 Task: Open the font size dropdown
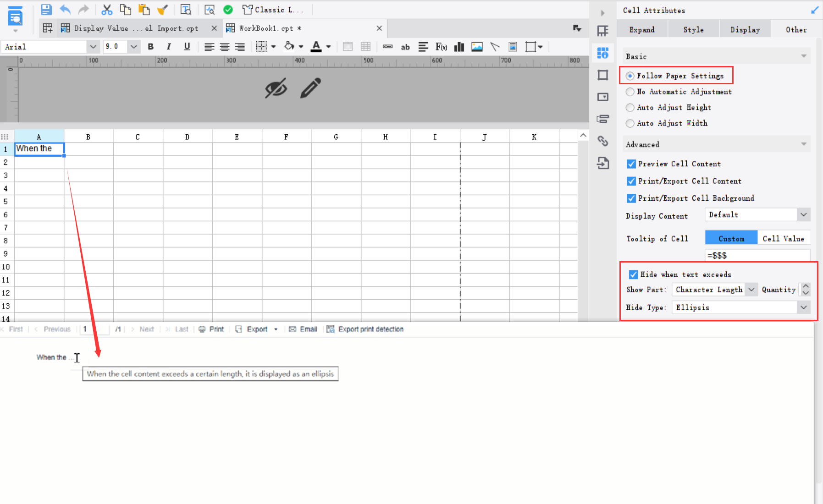coord(133,46)
